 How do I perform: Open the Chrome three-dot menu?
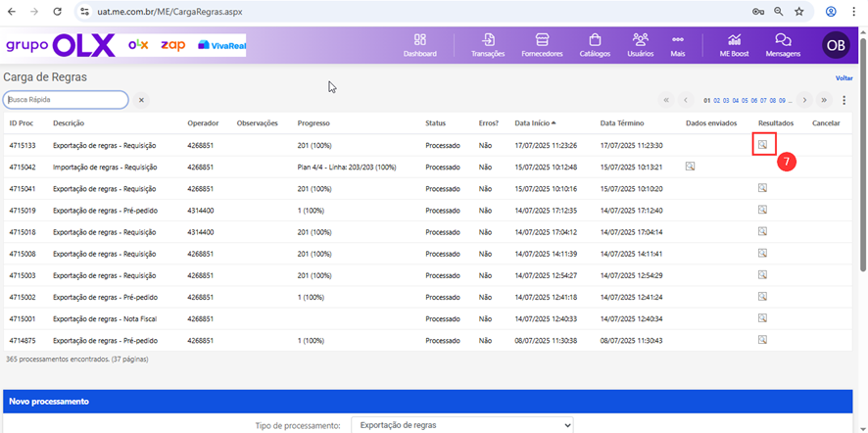(x=853, y=11)
